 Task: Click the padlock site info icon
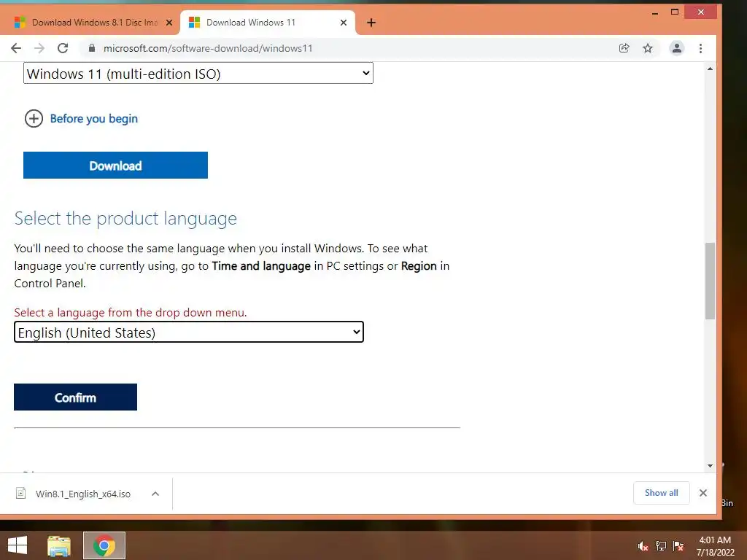click(92, 48)
